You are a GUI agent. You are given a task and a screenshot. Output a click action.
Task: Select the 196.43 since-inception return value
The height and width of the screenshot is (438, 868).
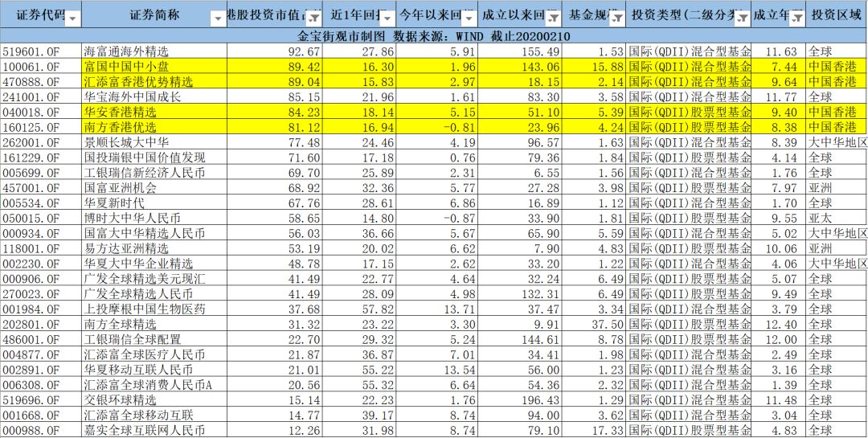point(520,399)
